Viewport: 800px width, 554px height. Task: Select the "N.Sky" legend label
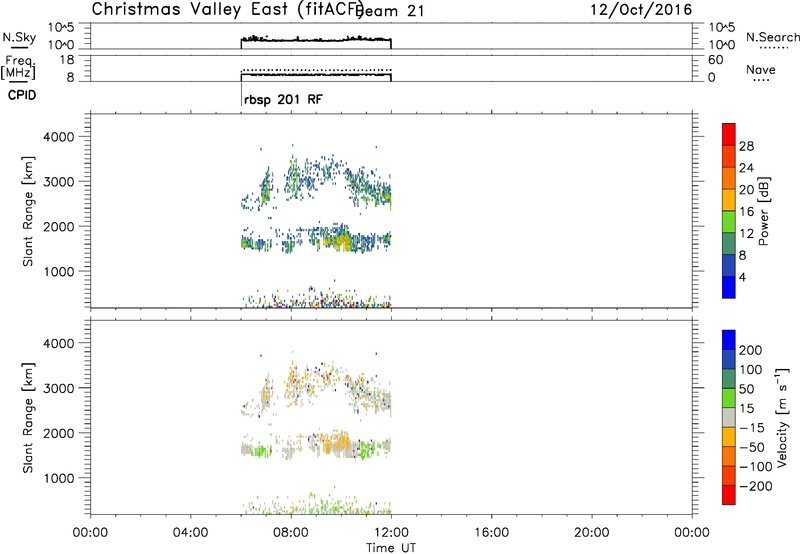coord(19,37)
